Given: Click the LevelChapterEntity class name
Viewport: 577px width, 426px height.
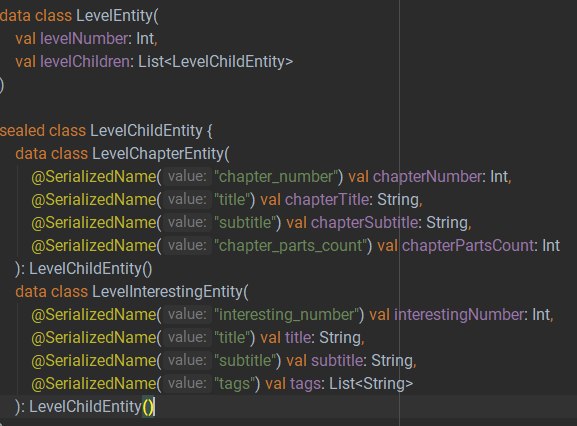Looking at the screenshot, I should point(159,153).
